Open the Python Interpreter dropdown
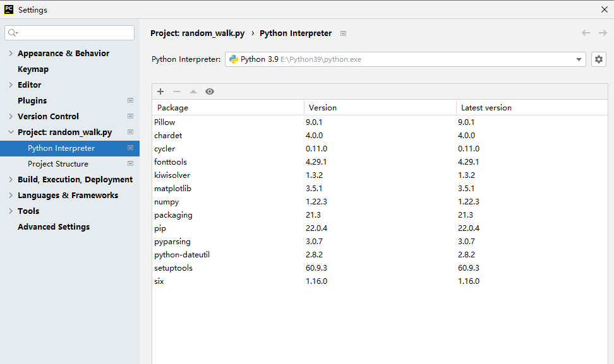This screenshot has width=614, height=364. tap(578, 59)
